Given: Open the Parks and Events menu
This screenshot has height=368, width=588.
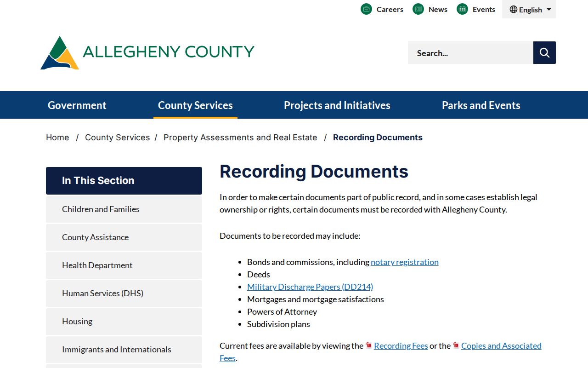Looking at the screenshot, I should (x=481, y=105).
